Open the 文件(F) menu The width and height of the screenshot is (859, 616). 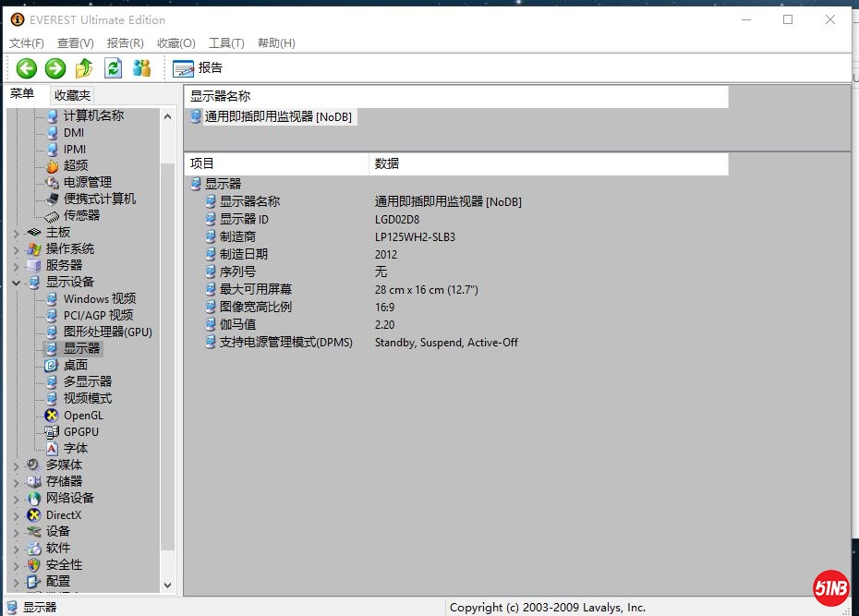point(27,42)
